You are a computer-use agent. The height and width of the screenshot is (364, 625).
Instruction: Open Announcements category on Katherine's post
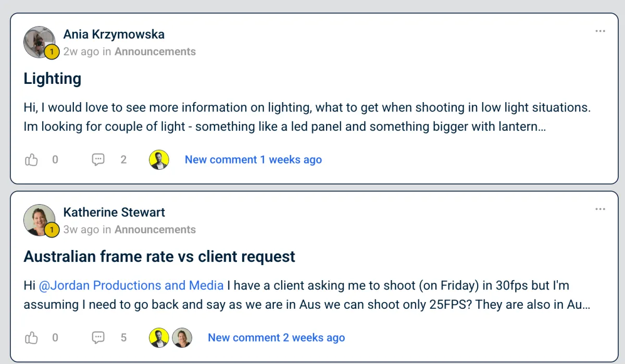[x=155, y=230]
